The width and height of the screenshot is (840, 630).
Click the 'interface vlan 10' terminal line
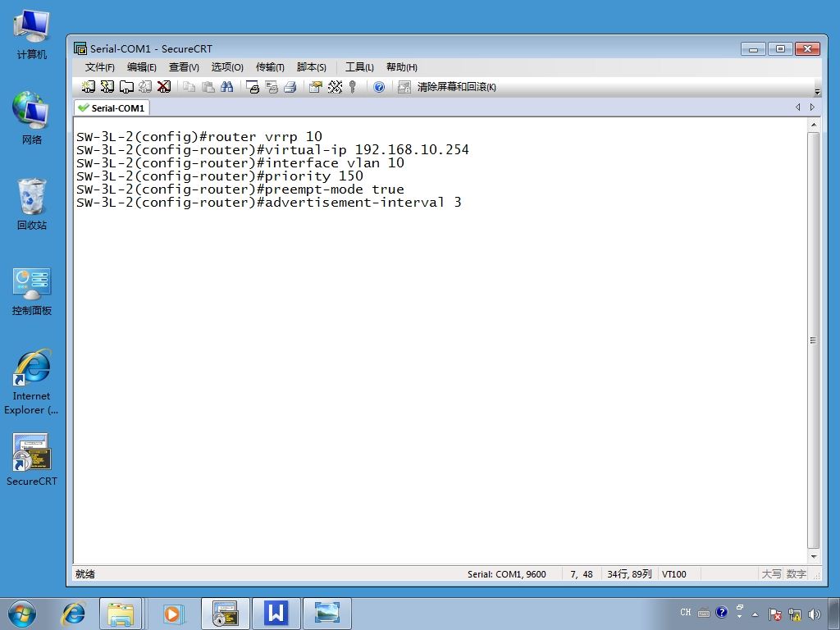[240, 163]
